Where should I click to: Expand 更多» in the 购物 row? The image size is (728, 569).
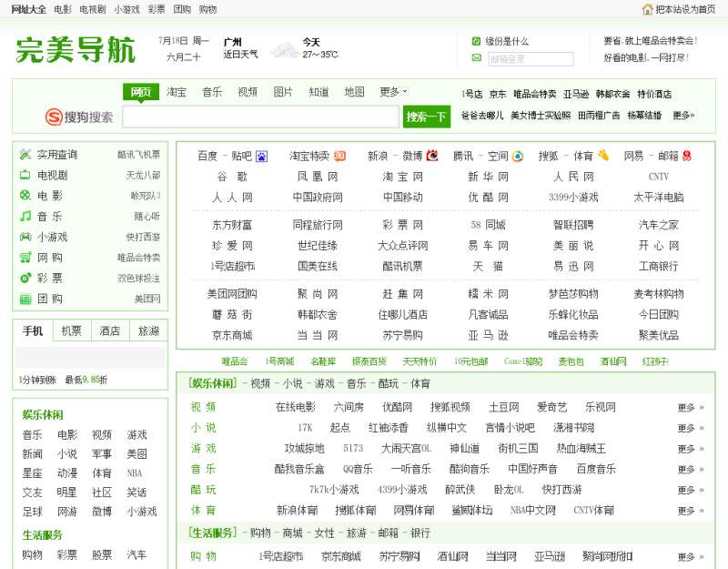click(x=691, y=556)
